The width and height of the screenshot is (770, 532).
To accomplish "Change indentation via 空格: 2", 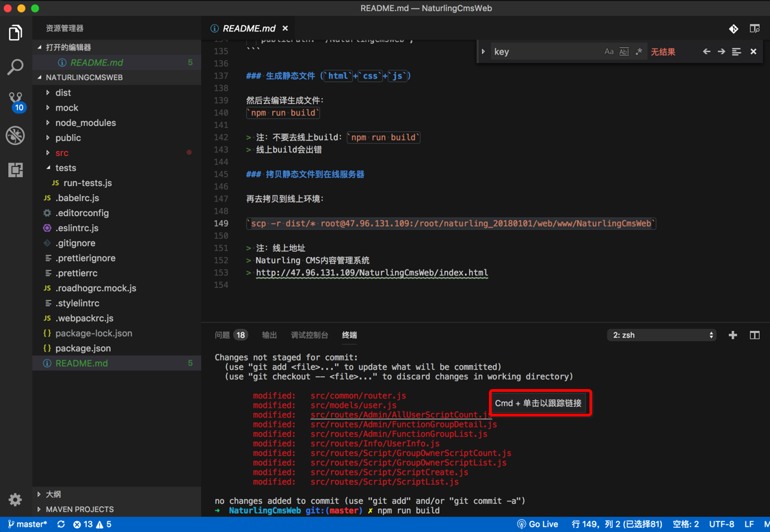I will click(x=685, y=524).
